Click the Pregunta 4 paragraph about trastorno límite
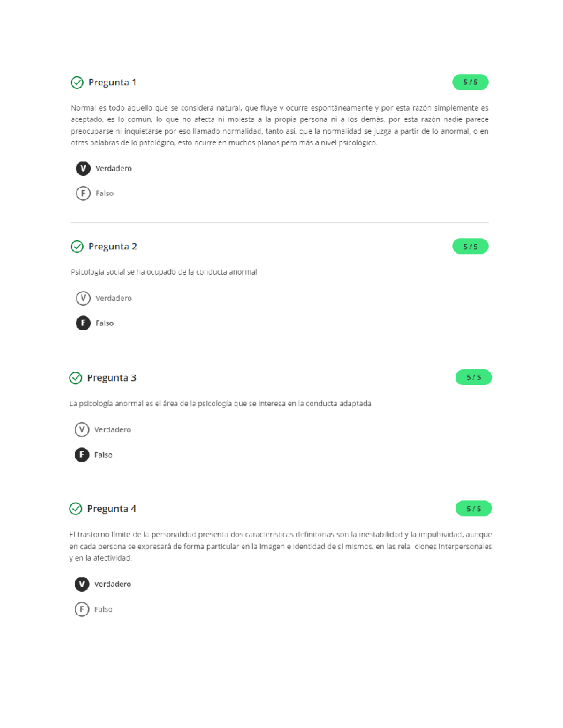This screenshot has height=728, width=563. pyautogui.click(x=280, y=546)
